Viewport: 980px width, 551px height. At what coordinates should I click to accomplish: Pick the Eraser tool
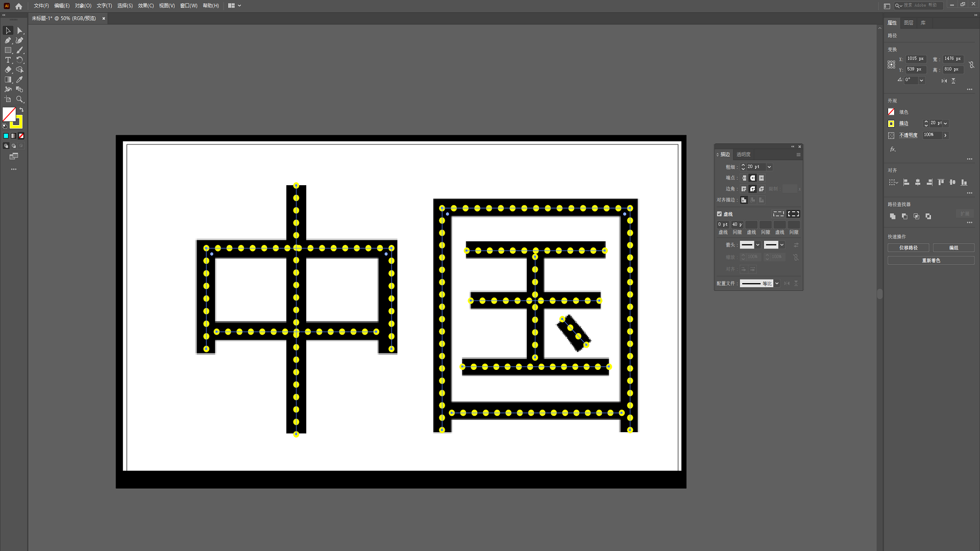click(x=8, y=70)
